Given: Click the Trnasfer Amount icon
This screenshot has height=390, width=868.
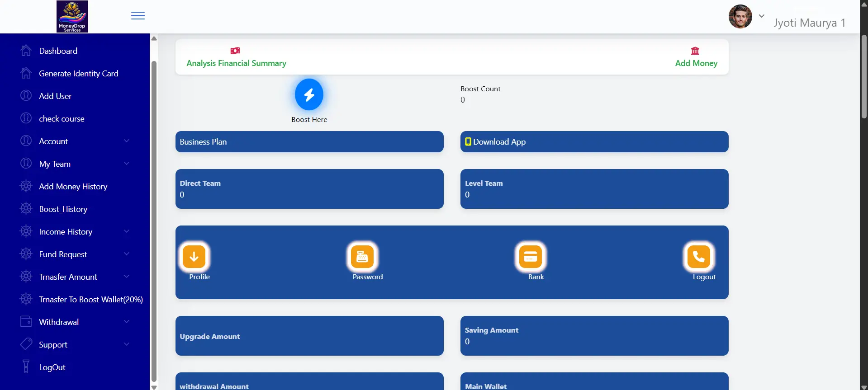Looking at the screenshot, I should coord(26,277).
